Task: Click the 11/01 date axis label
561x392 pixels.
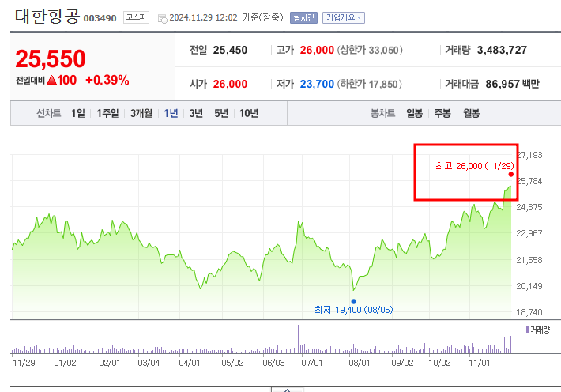Action: point(480,363)
